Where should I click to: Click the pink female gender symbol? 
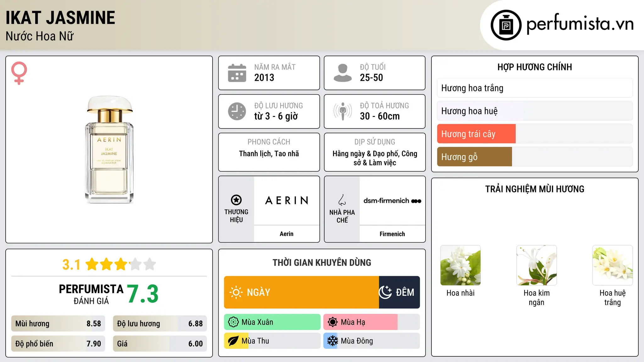(19, 73)
